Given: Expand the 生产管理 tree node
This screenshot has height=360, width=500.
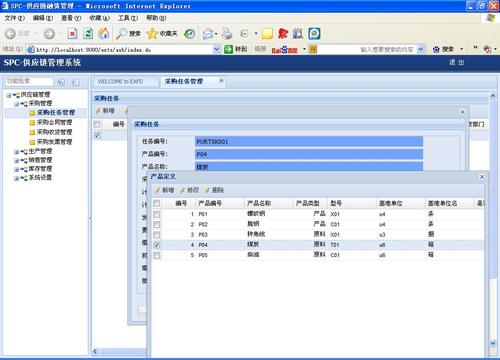Looking at the screenshot, I should (x=16, y=152).
